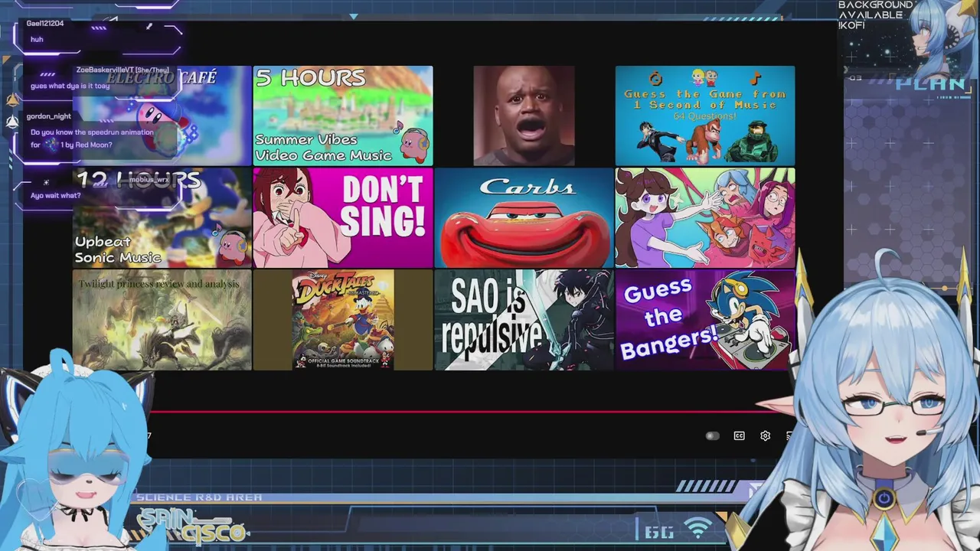Click Gael121204's 'huh' chat message

(37, 39)
